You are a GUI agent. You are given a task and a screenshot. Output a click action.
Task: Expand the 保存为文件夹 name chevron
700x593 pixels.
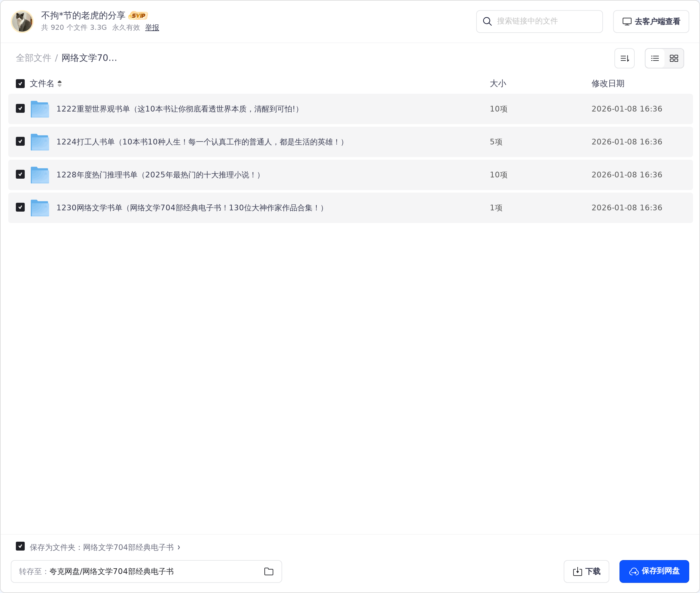click(178, 547)
